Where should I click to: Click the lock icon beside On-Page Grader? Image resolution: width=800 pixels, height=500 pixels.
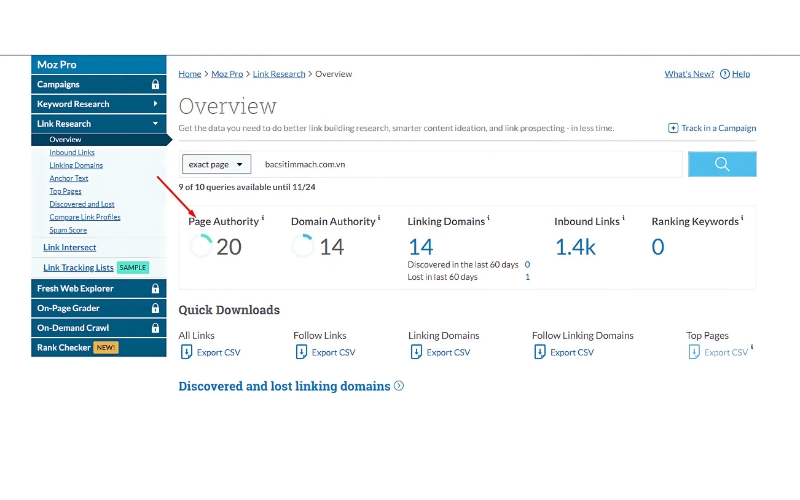tap(155, 308)
